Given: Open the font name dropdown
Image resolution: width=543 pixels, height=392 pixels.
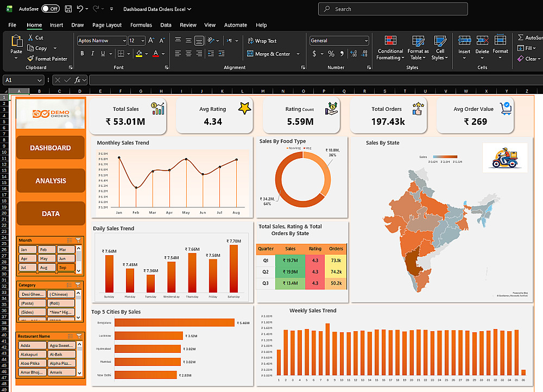Looking at the screenshot, I should 124,41.
